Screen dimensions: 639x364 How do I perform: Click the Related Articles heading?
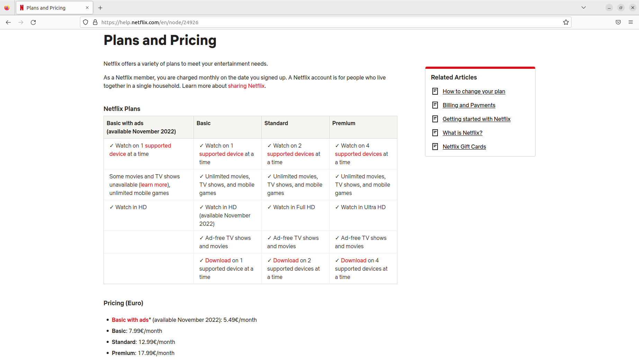tap(454, 77)
